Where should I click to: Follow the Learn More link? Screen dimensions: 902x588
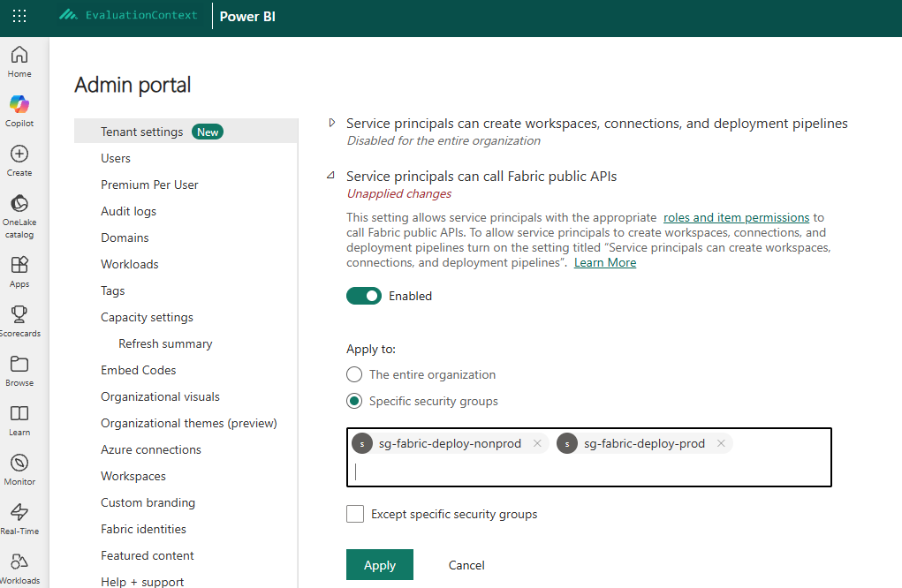[x=605, y=262]
